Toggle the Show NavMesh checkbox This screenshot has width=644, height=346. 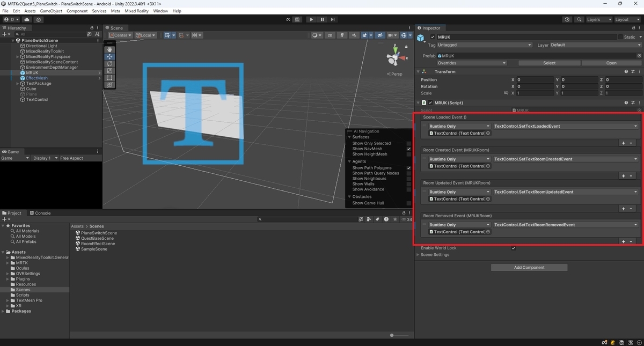coord(409,149)
